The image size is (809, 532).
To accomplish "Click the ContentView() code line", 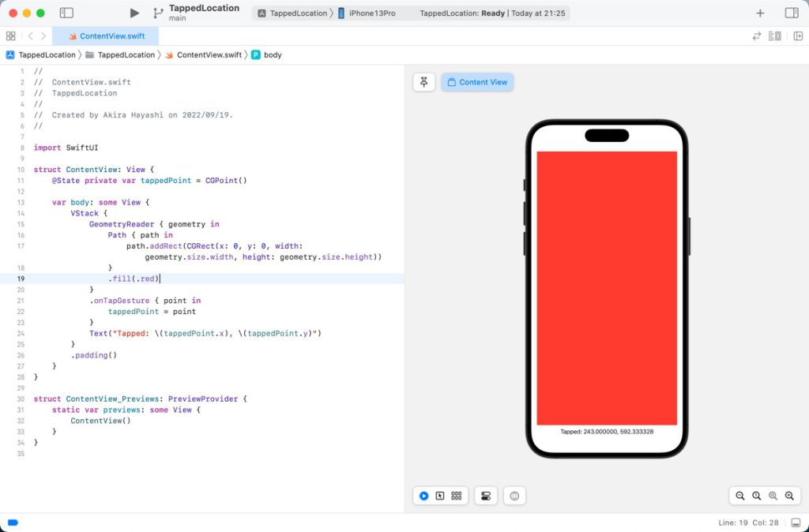I will 100,421.
